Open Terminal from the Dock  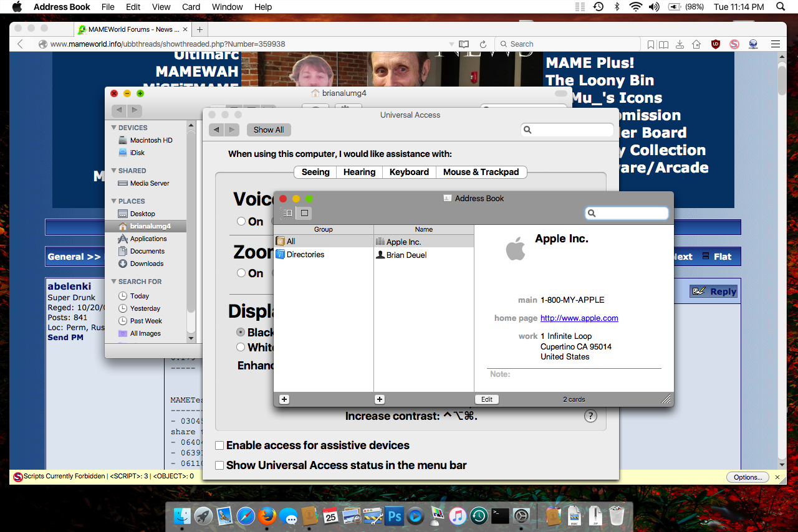500,516
